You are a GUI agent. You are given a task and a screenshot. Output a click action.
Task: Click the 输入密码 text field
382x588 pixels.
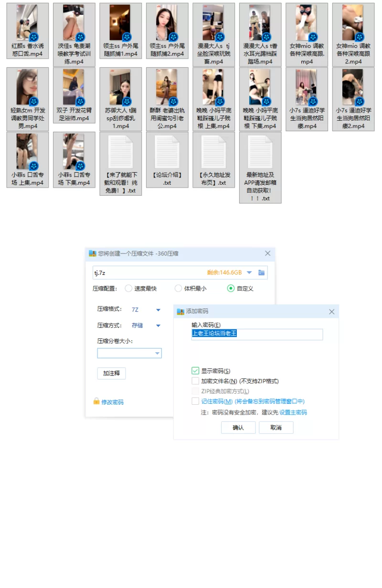pyautogui.click(x=257, y=334)
